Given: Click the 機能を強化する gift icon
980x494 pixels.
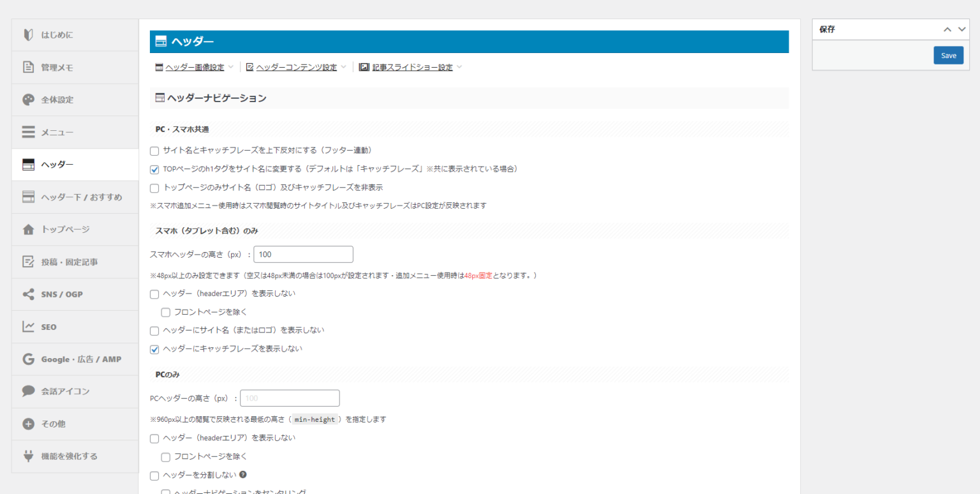Looking at the screenshot, I should click(28, 456).
